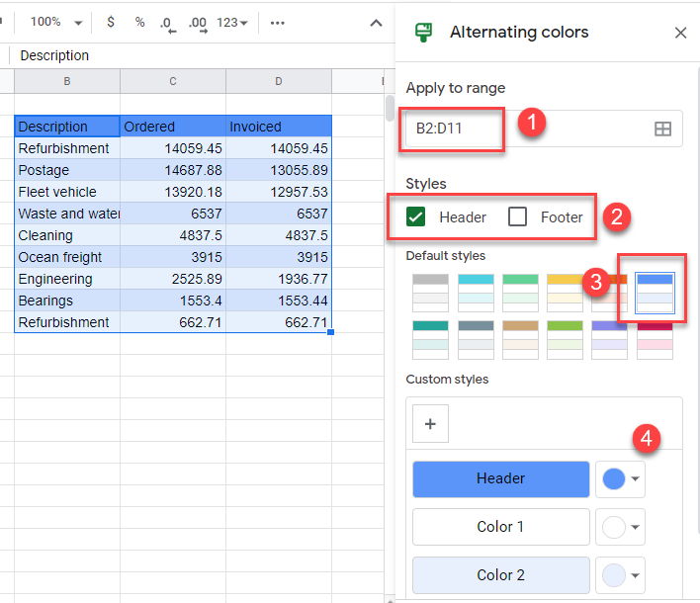Enable the Footer checkbox
The height and width of the screenshot is (603, 700).
click(x=517, y=217)
